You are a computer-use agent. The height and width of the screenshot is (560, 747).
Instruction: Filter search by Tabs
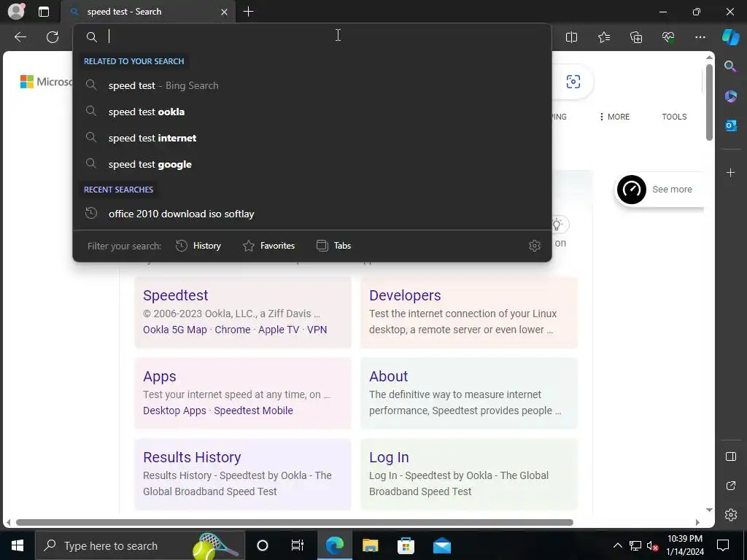(x=333, y=246)
